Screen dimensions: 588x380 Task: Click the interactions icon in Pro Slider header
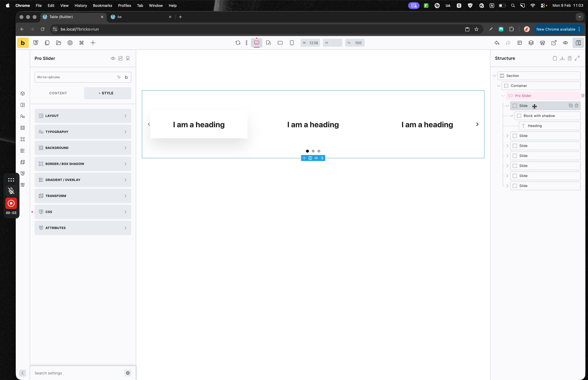(x=128, y=58)
